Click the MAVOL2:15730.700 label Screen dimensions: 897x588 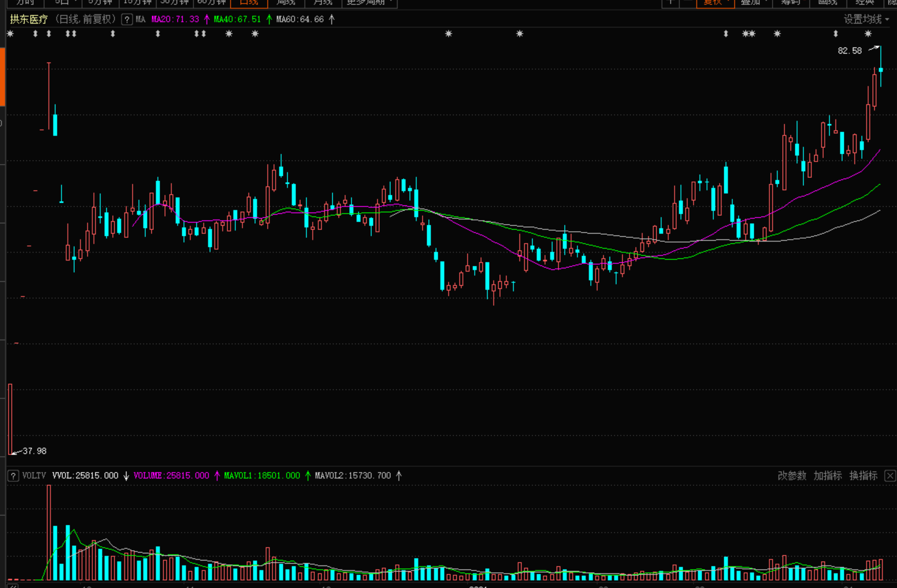coord(353,476)
